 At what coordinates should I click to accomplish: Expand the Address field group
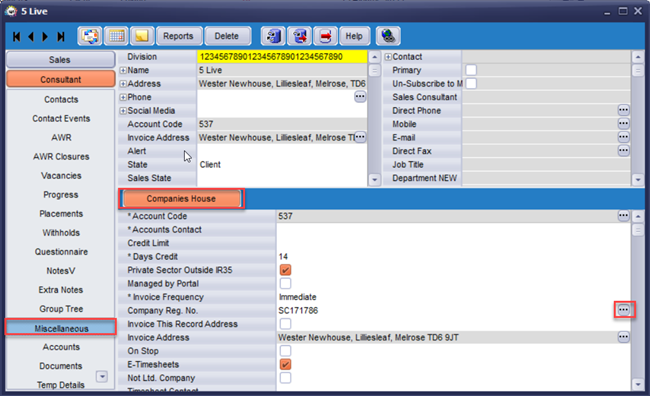(x=123, y=84)
